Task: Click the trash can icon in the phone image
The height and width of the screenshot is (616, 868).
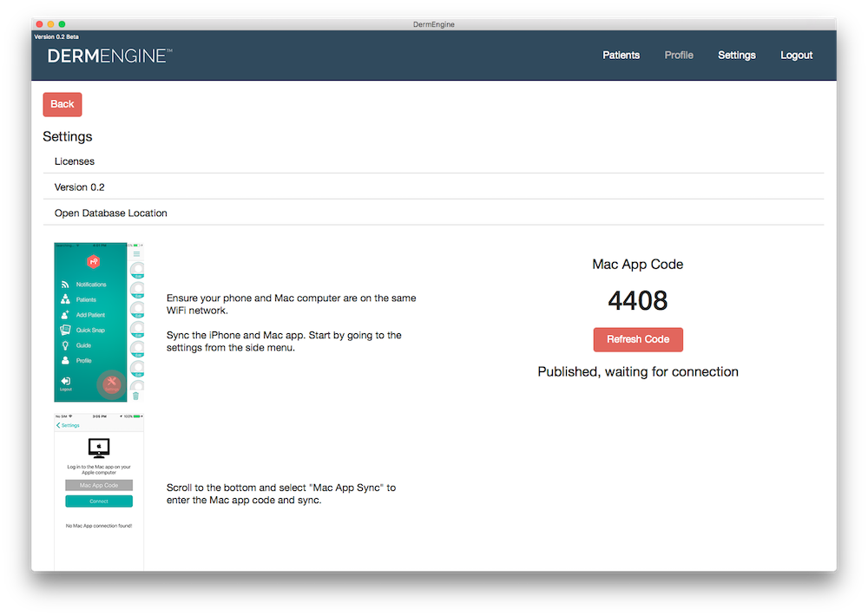Action: click(135, 396)
